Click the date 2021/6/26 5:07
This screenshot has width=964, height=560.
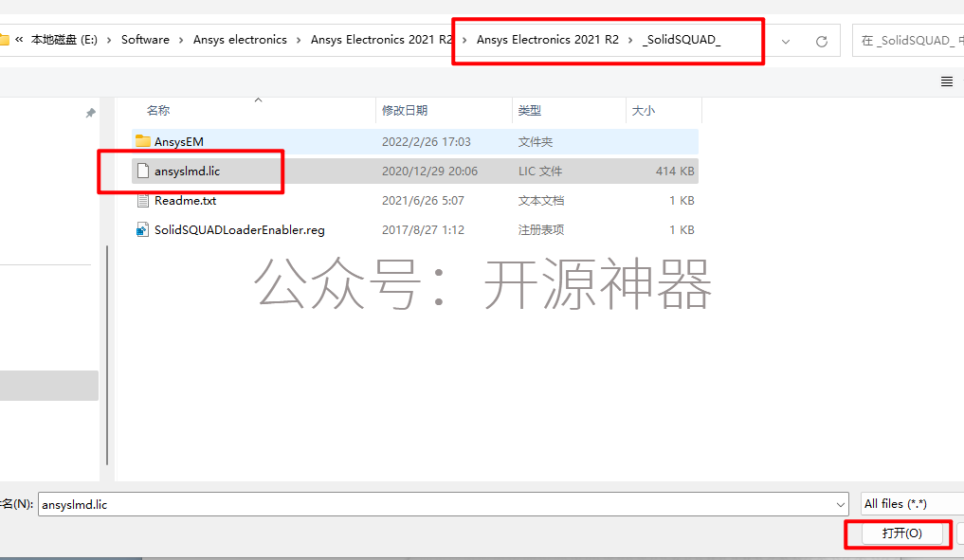pyautogui.click(x=423, y=201)
